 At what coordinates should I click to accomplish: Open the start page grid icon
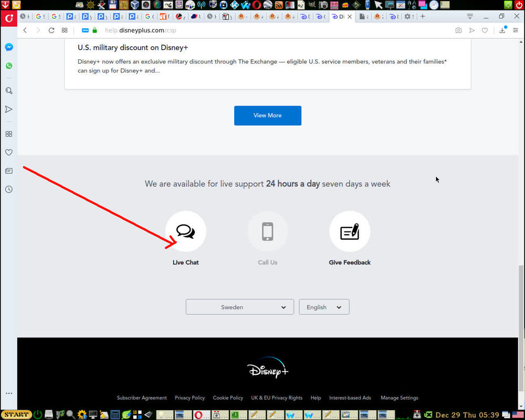pos(65,30)
